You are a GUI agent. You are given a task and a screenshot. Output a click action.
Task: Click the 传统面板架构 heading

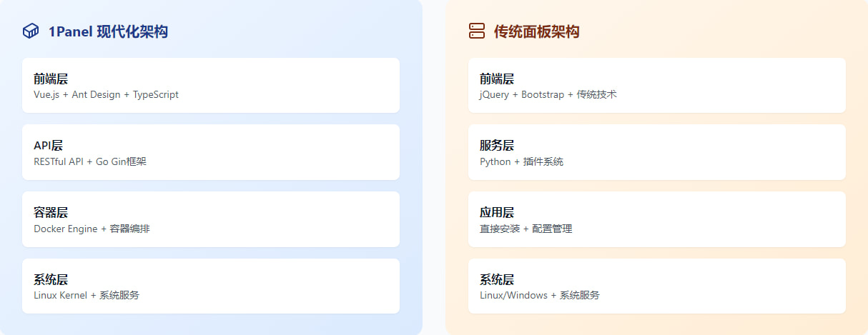coord(536,31)
